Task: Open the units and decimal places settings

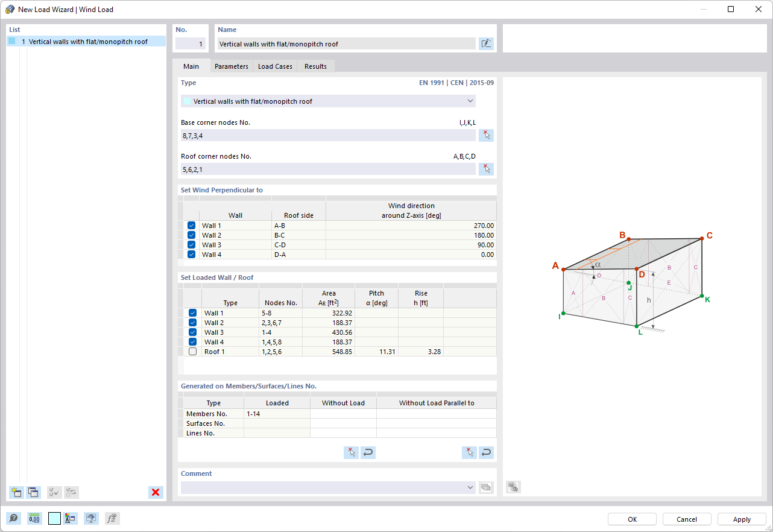Action: tap(34, 518)
